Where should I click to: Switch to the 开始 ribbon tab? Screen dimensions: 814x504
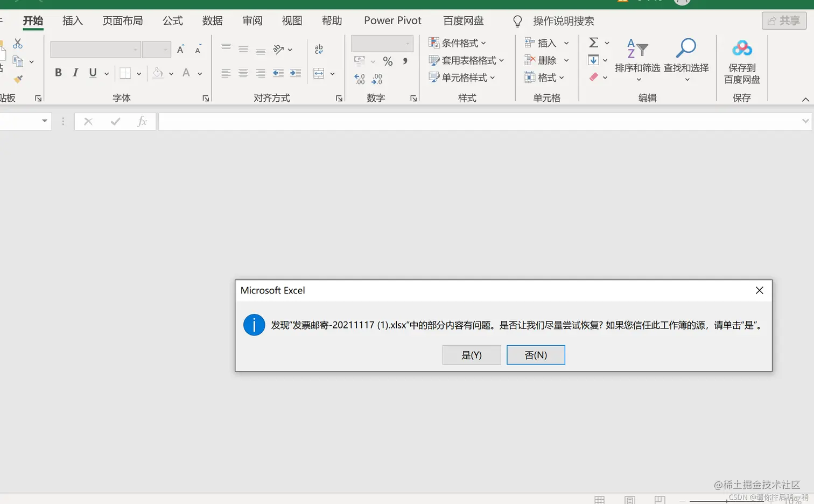33,20
